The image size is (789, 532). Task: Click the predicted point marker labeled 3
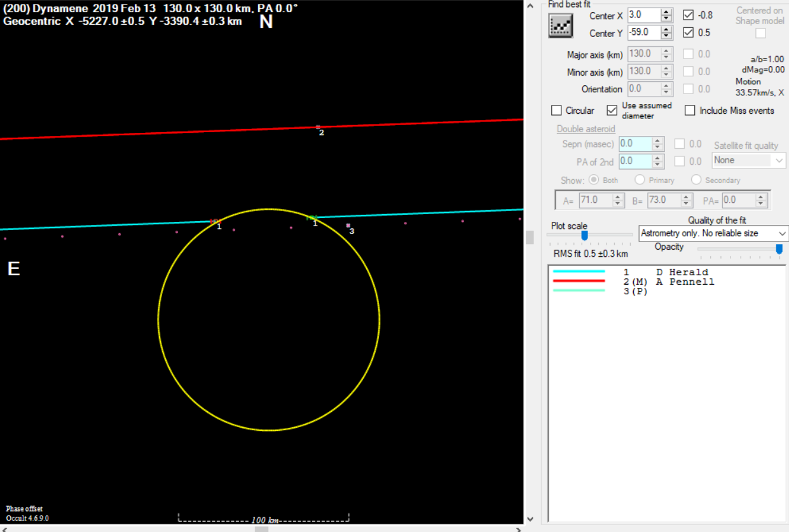[x=348, y=226]
